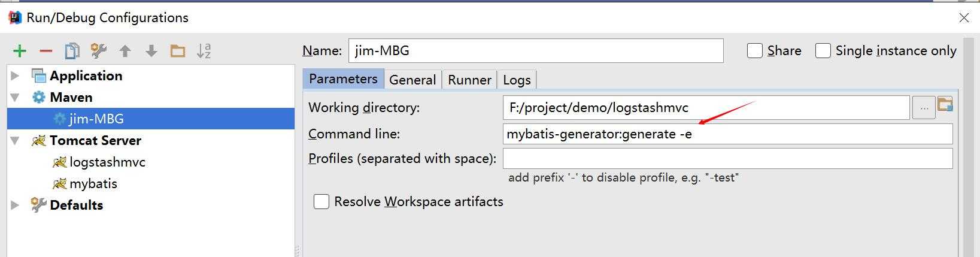Remove configuration with red minus icon
Screen dimensions: 980x257
pyautogui.click(x=46, y=52)
